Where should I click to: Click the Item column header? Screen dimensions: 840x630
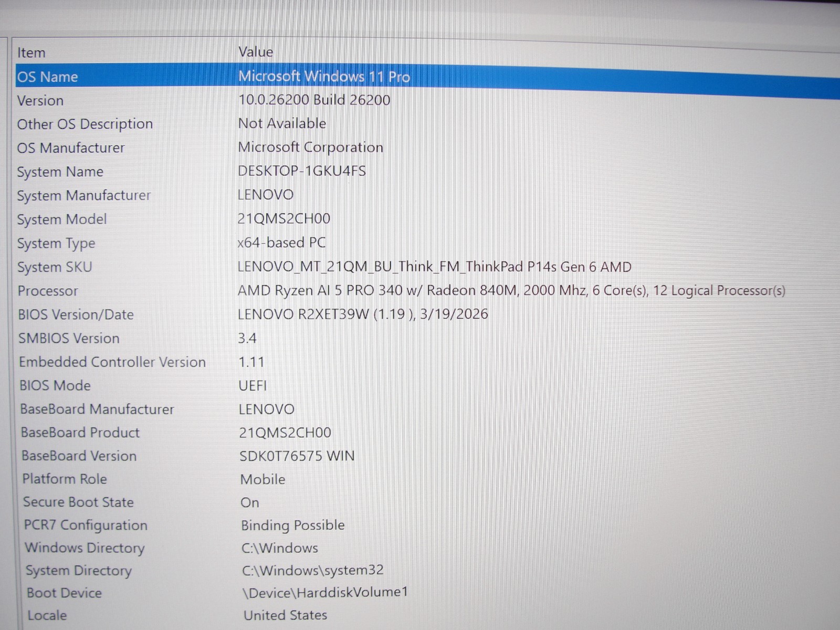click(31, 52)
